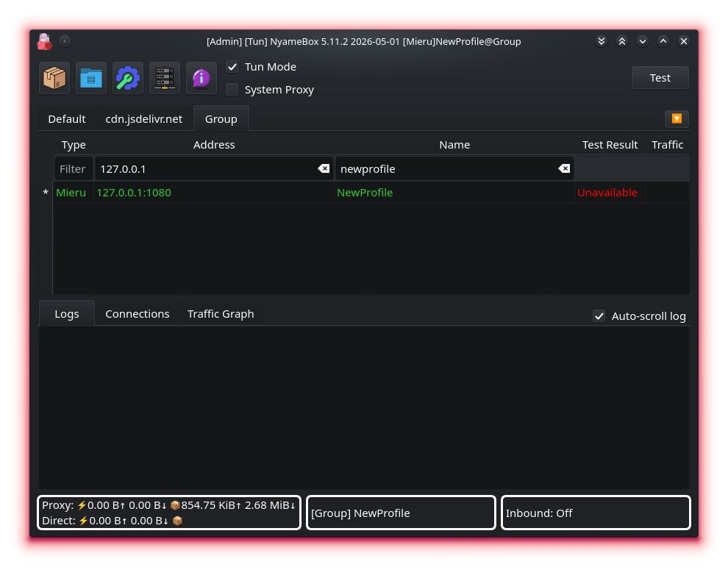The width and height of the screenshot is (728, 567).
Task: Clear the newprofile name filter
Action: (x=564, y=168)
